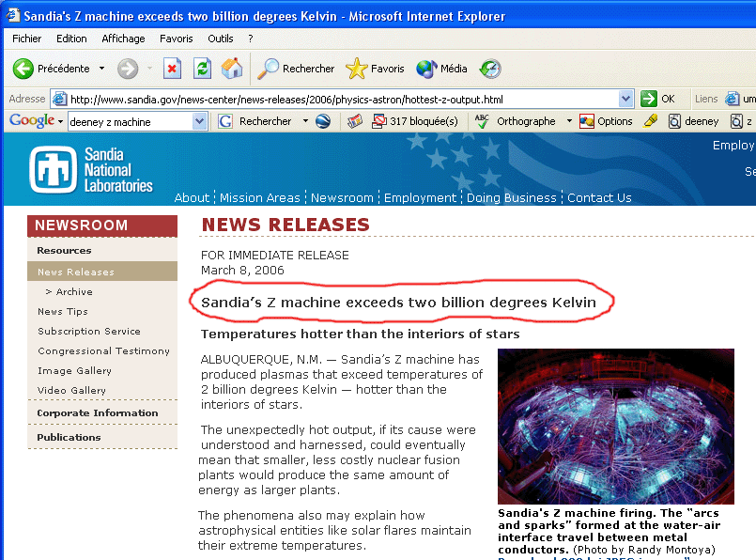Click the Google toolbar Options button
Viewport: 756px width, 560px height.
(606, 121)
